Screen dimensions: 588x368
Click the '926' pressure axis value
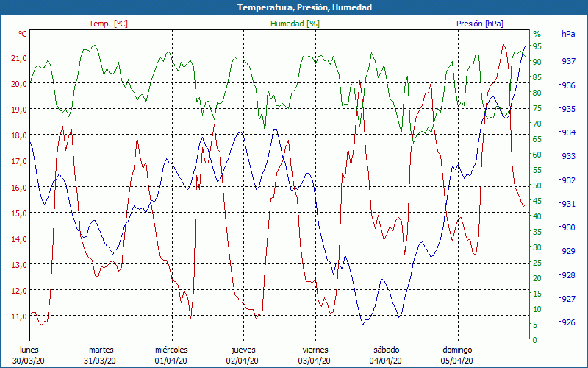(568, 322)
